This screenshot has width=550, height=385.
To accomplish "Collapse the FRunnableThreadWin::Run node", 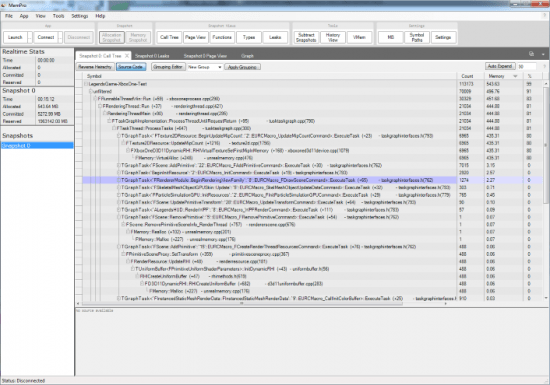I will (95, 99).
